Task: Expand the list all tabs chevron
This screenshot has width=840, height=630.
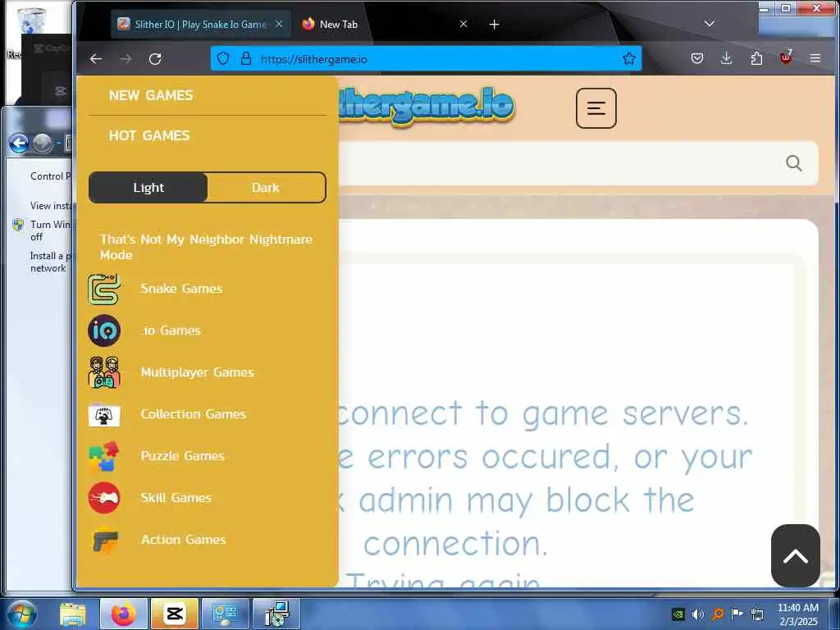Action: (x=710, y=24)
